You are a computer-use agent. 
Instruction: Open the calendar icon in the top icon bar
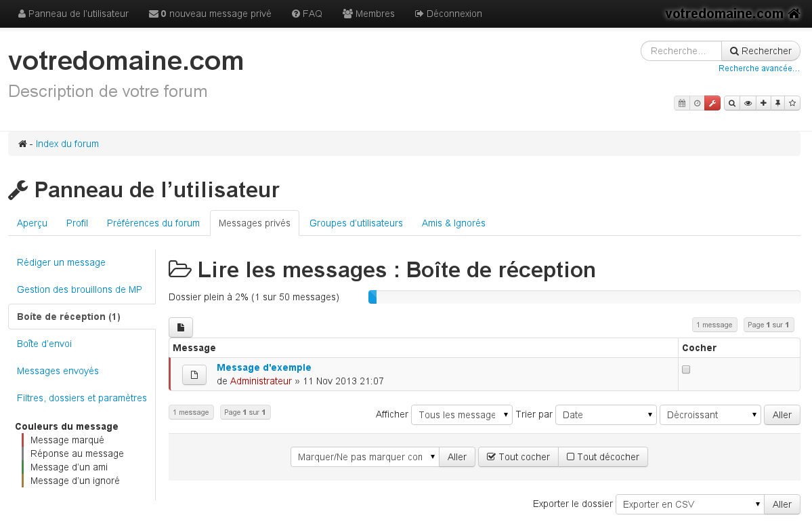pyautogui.click(x=682, y=103)
